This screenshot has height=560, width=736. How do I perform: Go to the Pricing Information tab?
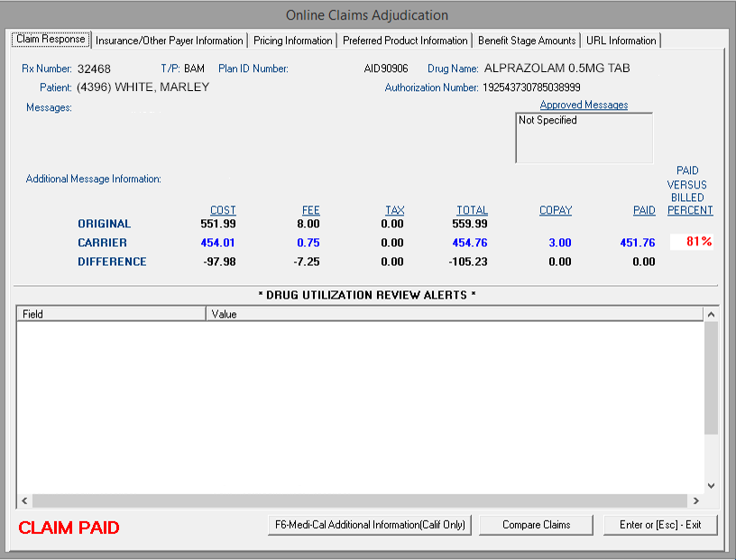(x=293, y=41)
